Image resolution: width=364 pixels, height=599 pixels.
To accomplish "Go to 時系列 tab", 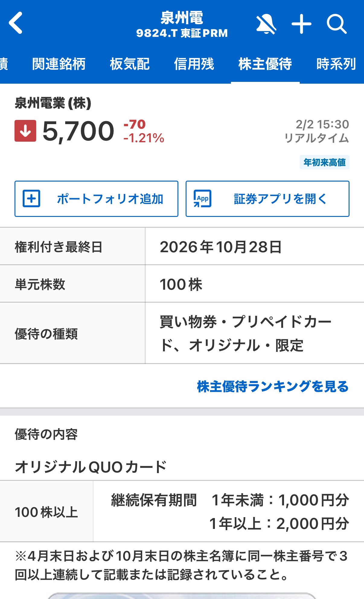I will coord(336,64).
